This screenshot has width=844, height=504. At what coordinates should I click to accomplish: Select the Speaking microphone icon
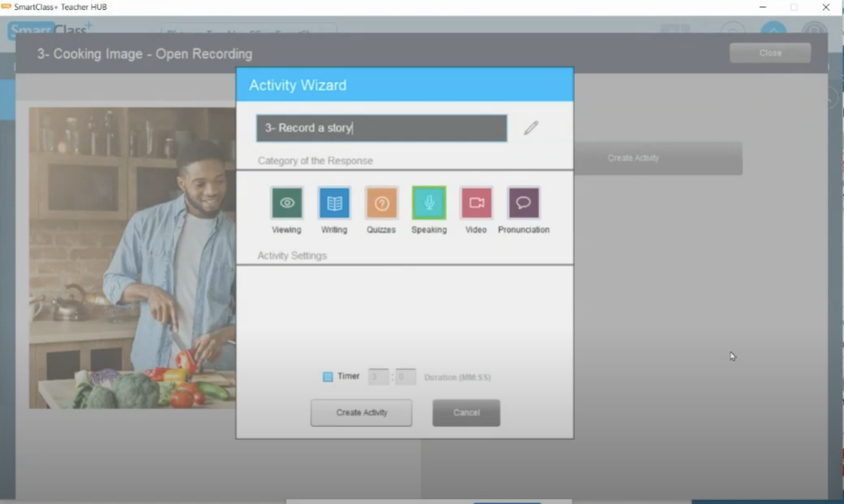point(429,203)
